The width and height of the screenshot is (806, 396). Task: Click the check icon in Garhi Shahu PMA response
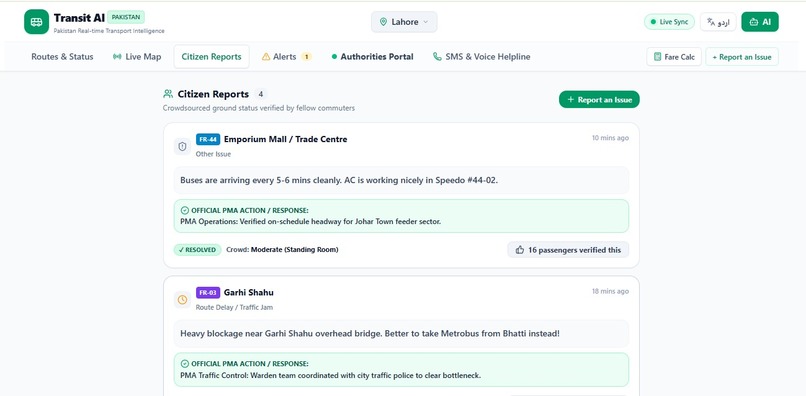[185, 364]
